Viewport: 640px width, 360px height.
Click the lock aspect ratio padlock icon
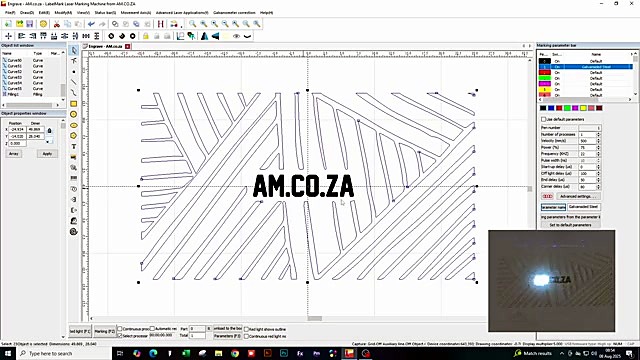[49, 131]
